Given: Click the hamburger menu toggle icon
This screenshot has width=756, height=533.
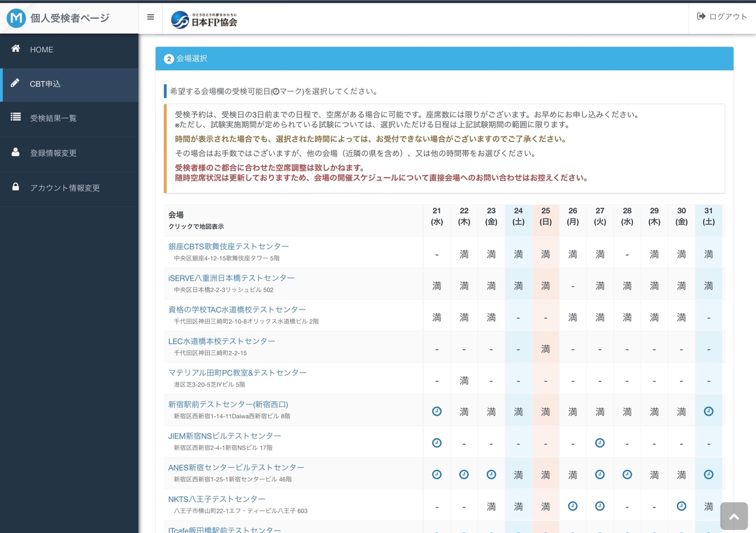Looking at the screenshot, I should (x=151, y=17).
